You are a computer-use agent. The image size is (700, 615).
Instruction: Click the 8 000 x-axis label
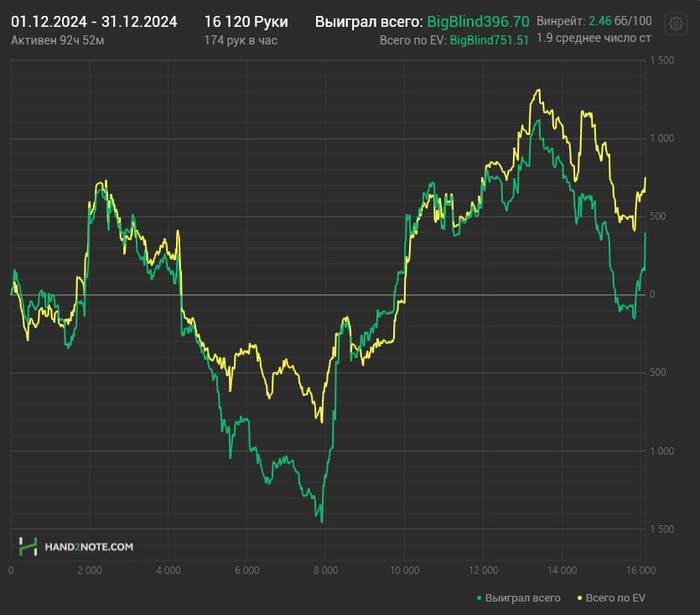tap(325, 570)
